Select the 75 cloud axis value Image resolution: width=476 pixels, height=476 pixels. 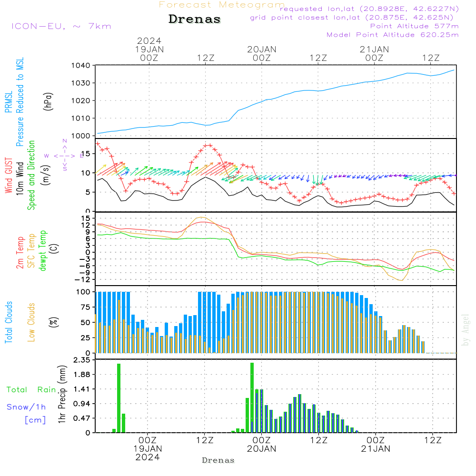point(85,307)
